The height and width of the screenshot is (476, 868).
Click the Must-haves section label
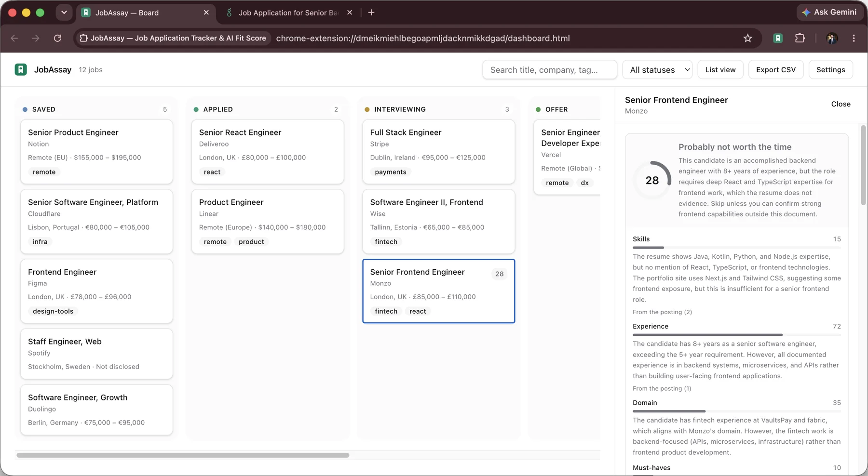pyautogui.click(x=651, y=468)
